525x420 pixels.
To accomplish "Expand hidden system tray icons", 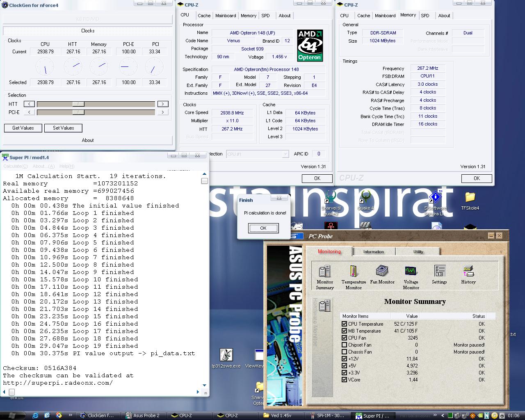I will click(443, 415).
